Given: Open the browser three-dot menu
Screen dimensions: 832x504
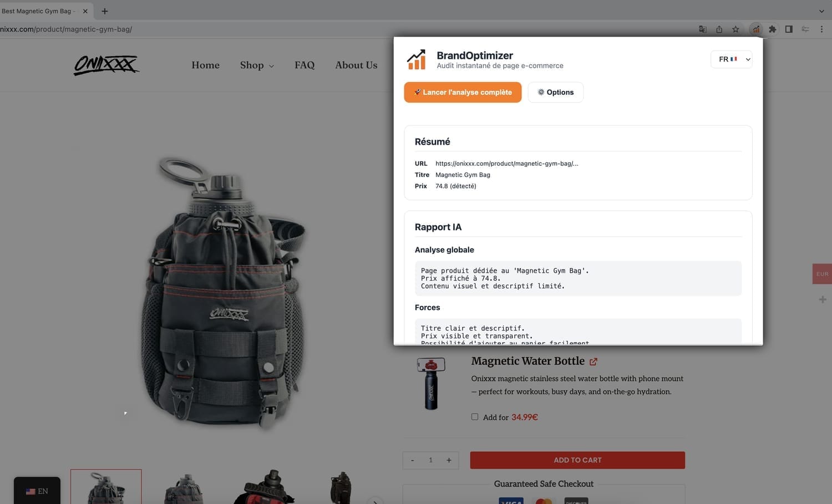Looking at the screenshot, I should (821, 29).
